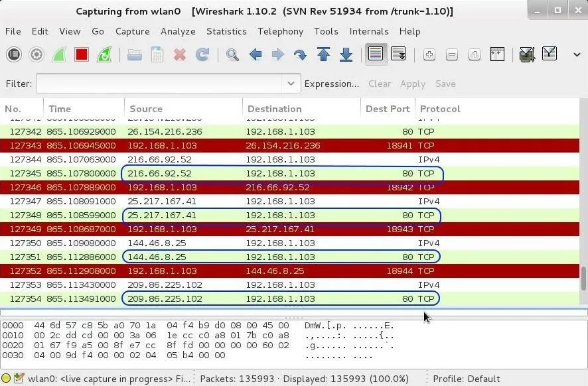Stop the running live capture
The image size is (588, 386).
point(82,54)
